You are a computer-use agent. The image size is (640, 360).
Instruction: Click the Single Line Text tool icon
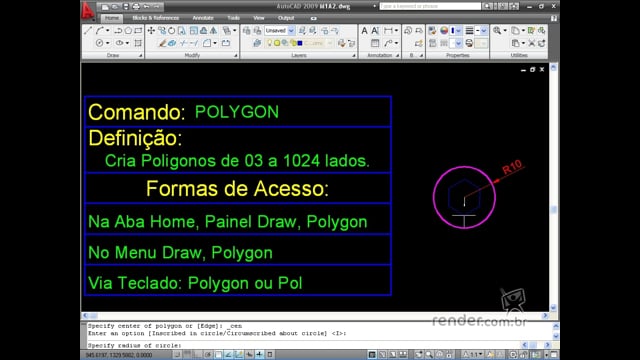point(375,31)
